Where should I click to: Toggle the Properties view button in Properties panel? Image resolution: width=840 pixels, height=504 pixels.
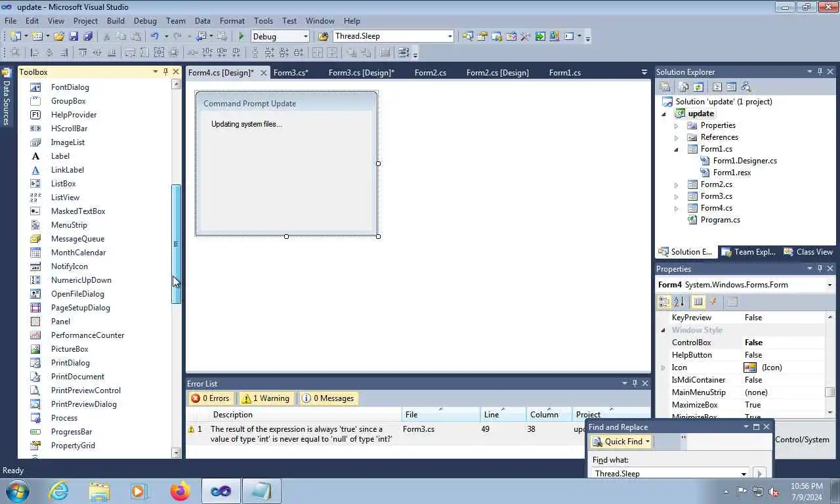pyautogui.click(x=698, y=302)
